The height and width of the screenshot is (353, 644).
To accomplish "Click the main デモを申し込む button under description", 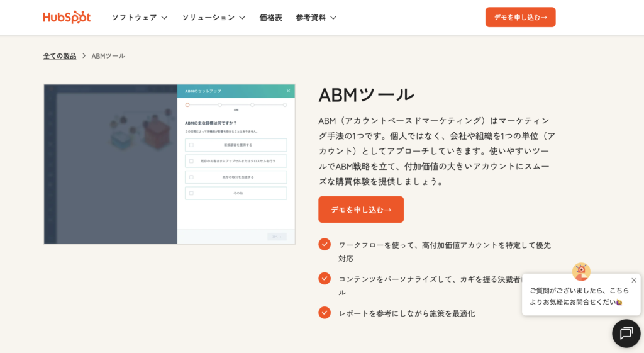I will point(361,210).
